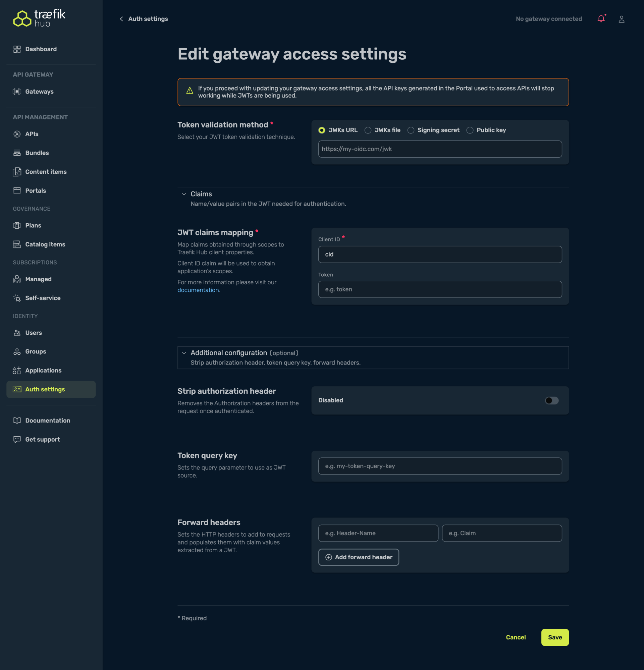Click the Self-service cursor icon

(17, 298)
